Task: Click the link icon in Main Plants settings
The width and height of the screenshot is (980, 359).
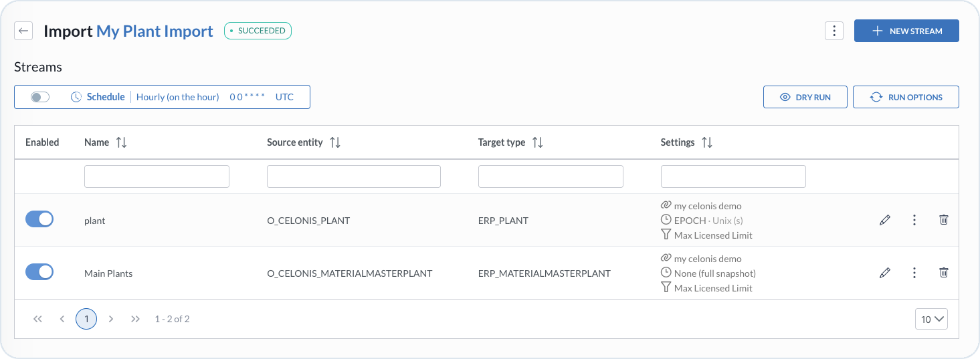Action: (x=666, y=258)
